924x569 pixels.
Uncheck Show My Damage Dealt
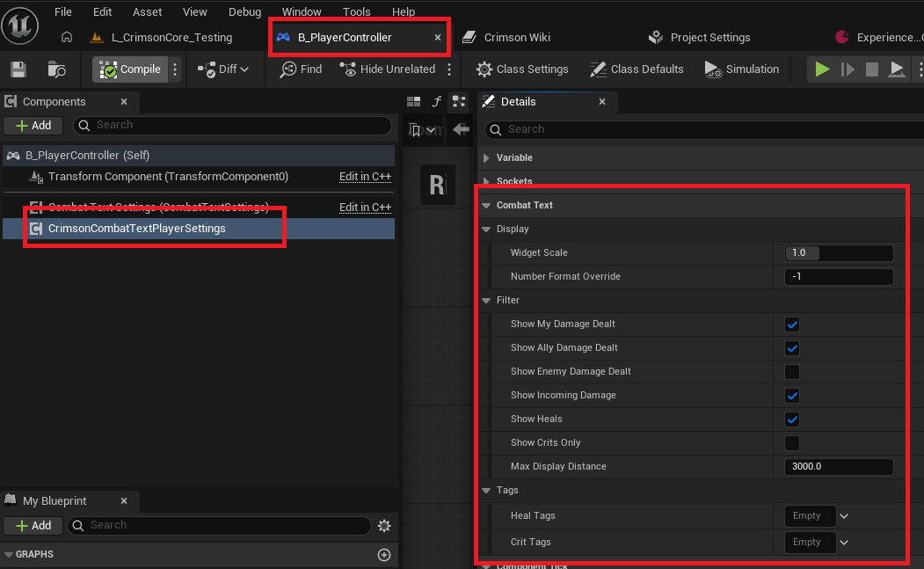(792, 325)
